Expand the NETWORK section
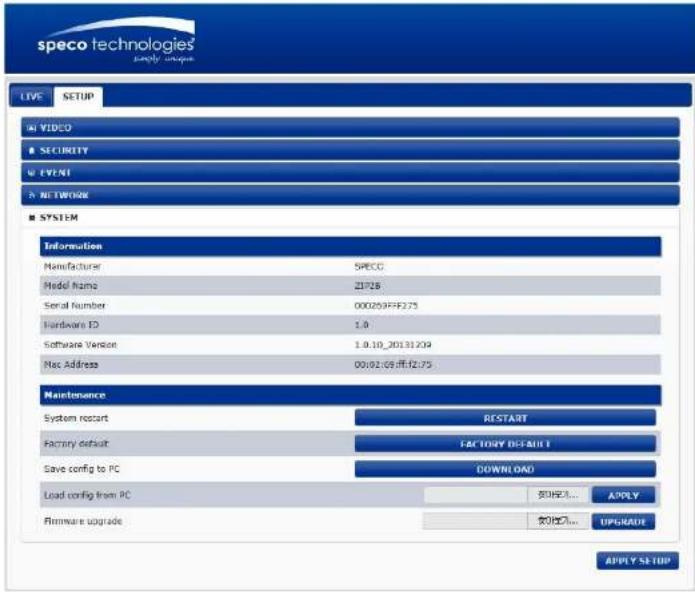 (350, 195)
